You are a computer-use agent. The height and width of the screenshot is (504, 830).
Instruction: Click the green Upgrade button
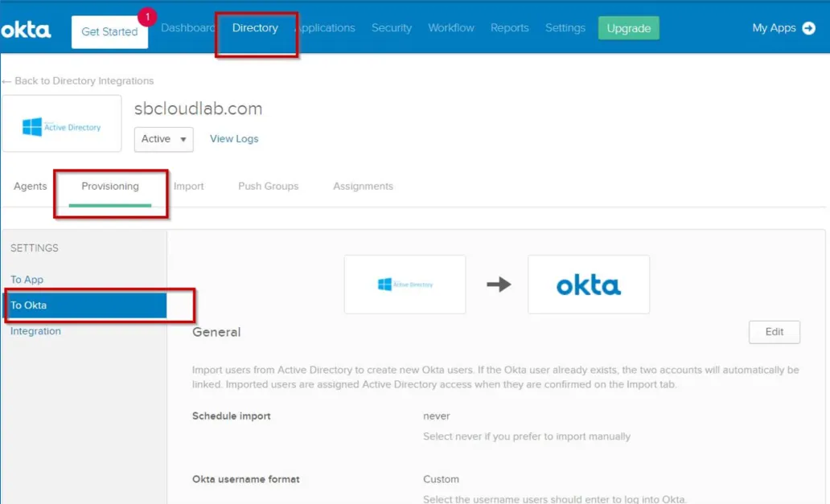[629, 28]
